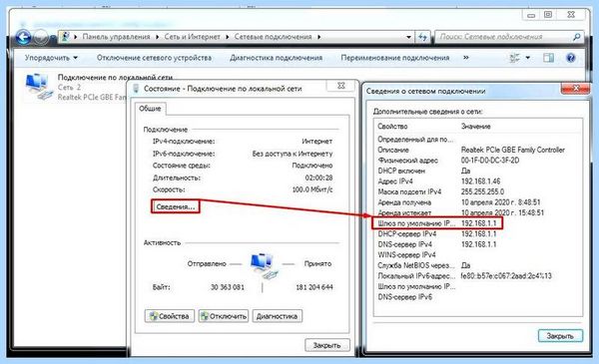Select the DHCP-сервер IPv4 row
The image size is (599, 364).
(x=477, y=233)
